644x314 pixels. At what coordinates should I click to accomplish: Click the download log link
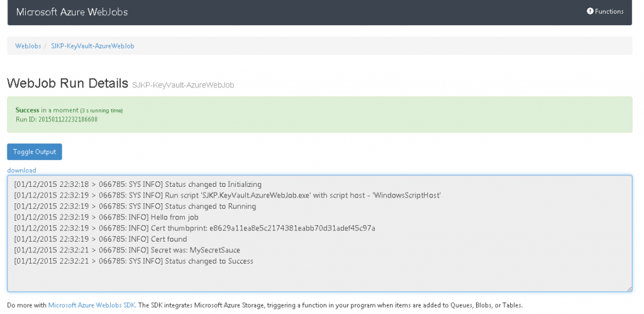tap(21, 170)
